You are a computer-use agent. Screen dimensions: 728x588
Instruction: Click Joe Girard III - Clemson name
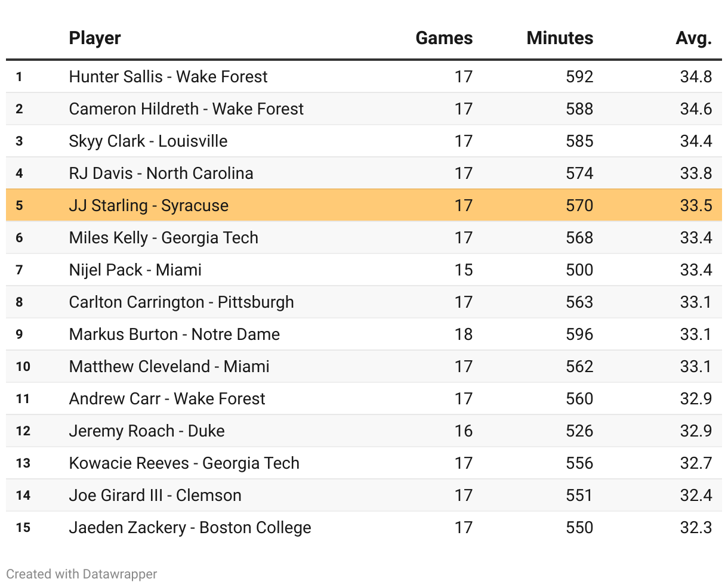pyautogui.click(x=155, y=496)
